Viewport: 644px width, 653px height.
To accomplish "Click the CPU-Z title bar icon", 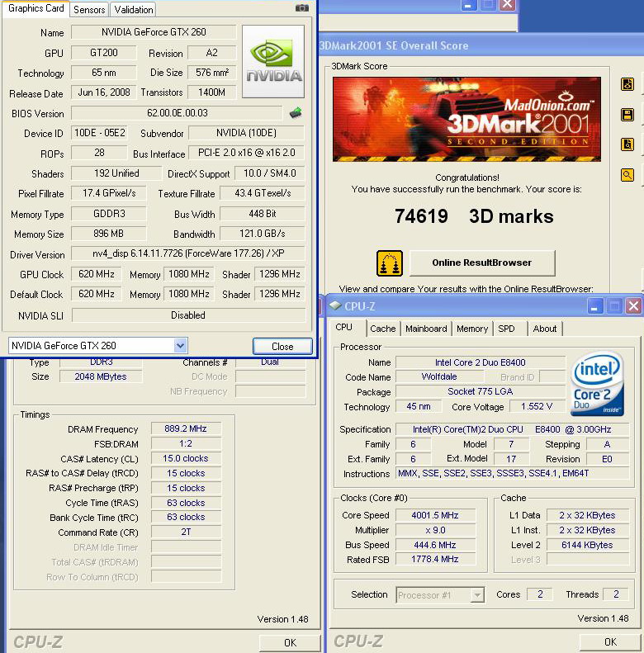I will coord(335,305).
